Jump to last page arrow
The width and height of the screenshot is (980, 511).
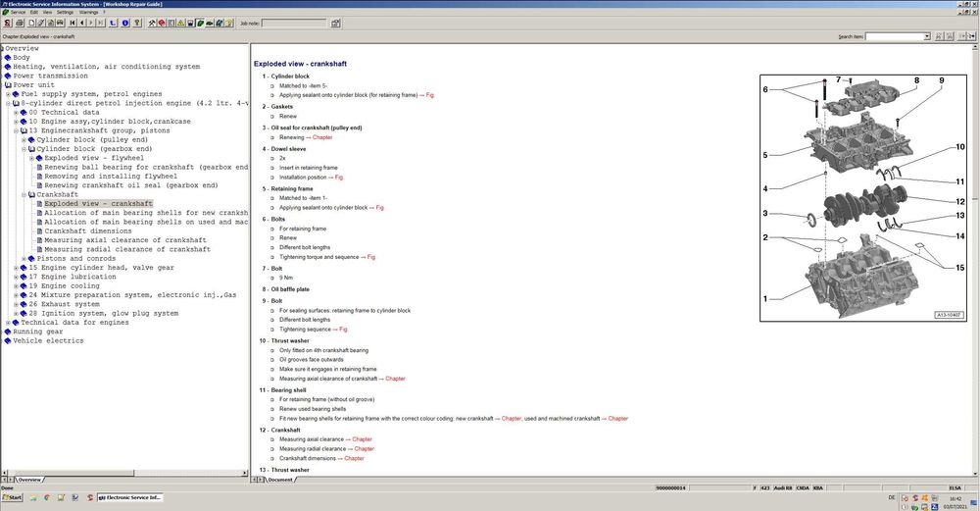point(100,24)
